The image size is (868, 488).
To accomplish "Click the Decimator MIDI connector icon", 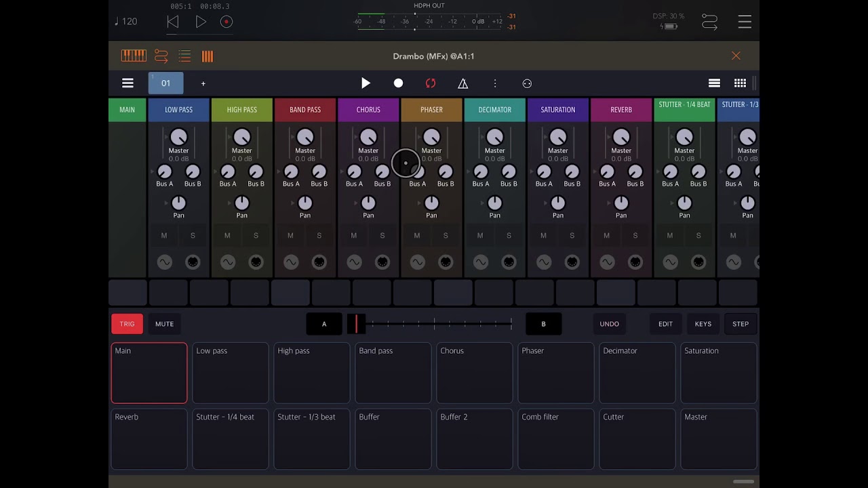I will [509, 262].
